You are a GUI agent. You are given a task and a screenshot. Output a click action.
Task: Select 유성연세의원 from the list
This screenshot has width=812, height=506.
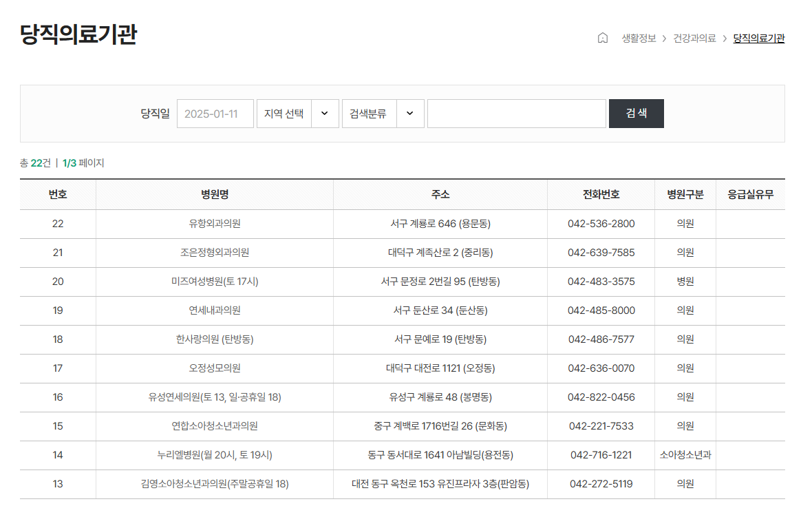pos(215,397)
